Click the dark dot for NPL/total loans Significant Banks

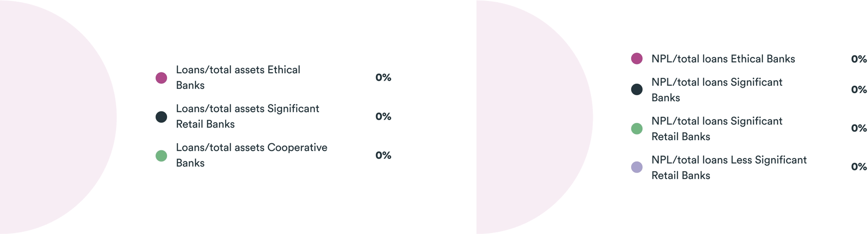[x=637, y=89]
